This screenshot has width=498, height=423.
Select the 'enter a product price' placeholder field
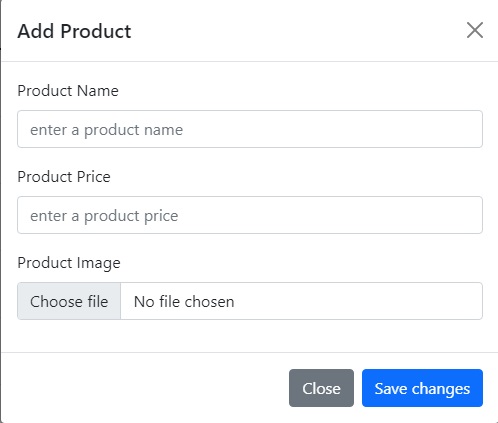click(x=250, y=215)
